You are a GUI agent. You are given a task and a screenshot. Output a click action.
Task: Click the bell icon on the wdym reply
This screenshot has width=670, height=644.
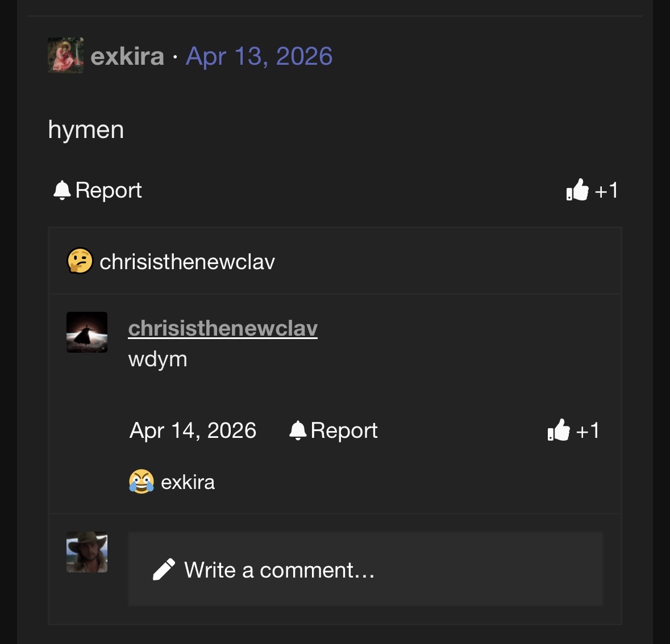298,430
